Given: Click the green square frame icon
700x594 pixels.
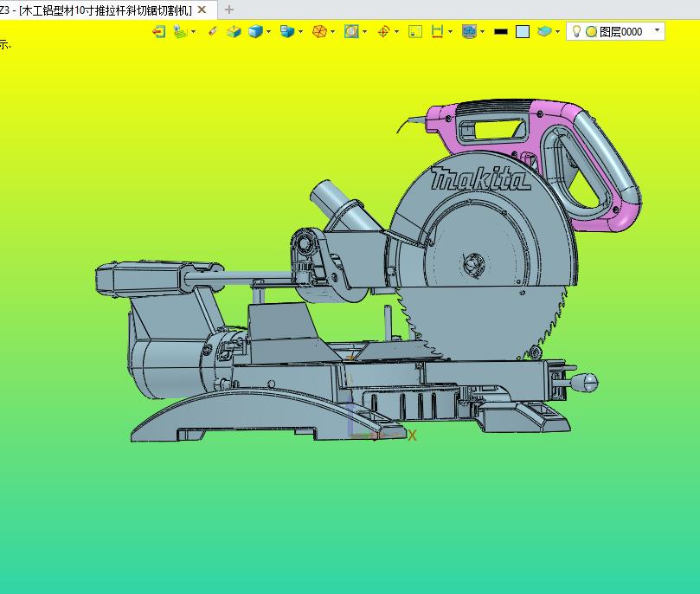Looking at the screenshot, I should 415,32.
